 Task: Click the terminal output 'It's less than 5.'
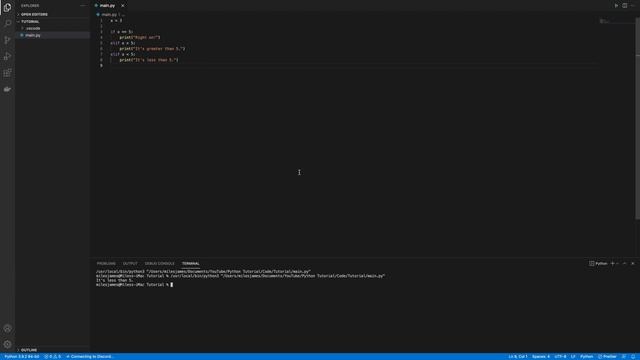[x=115, y=280]
